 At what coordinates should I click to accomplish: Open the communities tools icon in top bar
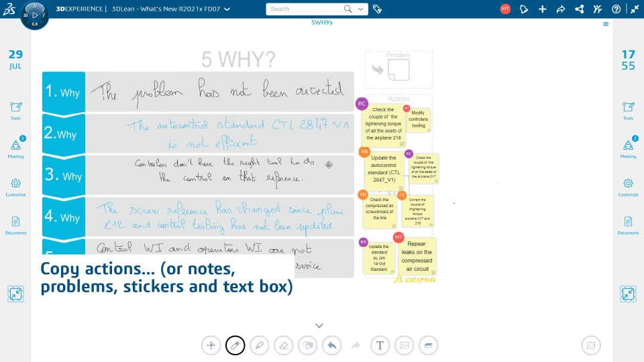pos(598,9)
